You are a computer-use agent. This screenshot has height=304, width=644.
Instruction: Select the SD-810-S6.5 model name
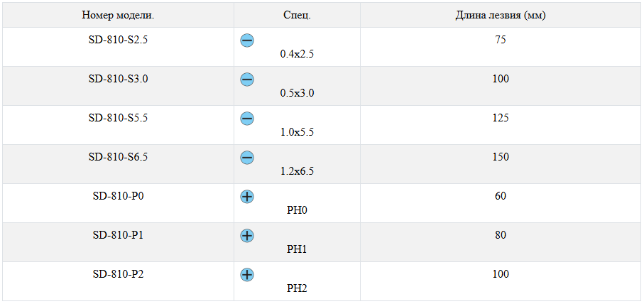tap(118, 157)
